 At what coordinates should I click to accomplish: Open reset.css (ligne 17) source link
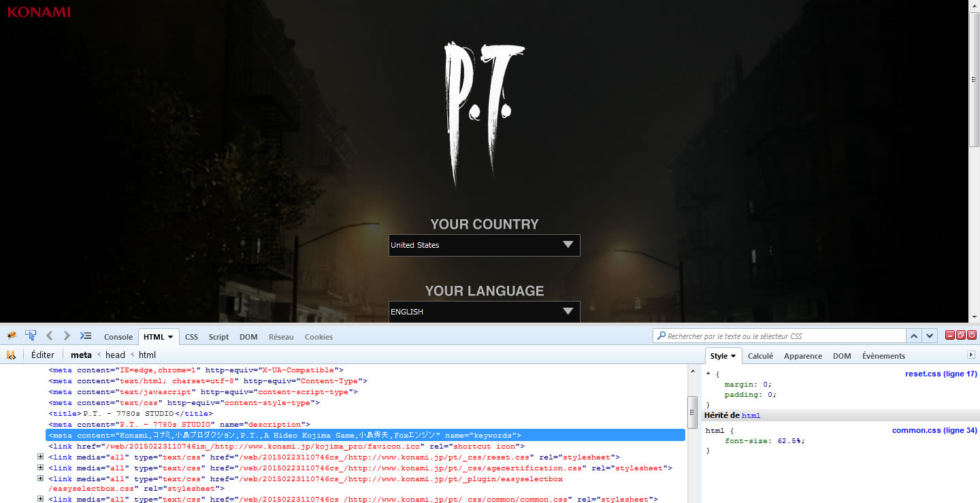(x=941, y=374)
